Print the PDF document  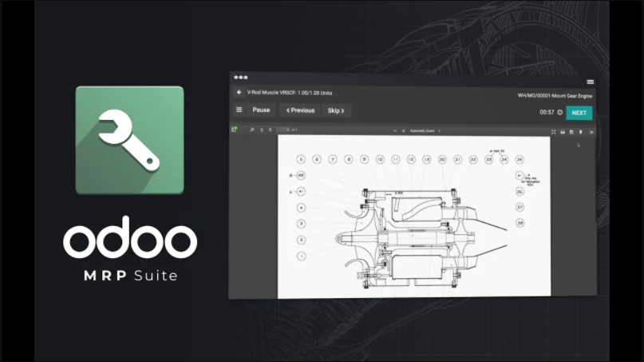tap(563, 132)
